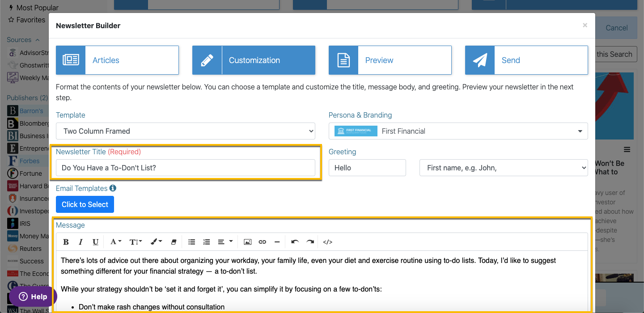The height and width of the screenshot is (313, 644).
Task: Open Favorites in the sidebar
Action: 27,20
